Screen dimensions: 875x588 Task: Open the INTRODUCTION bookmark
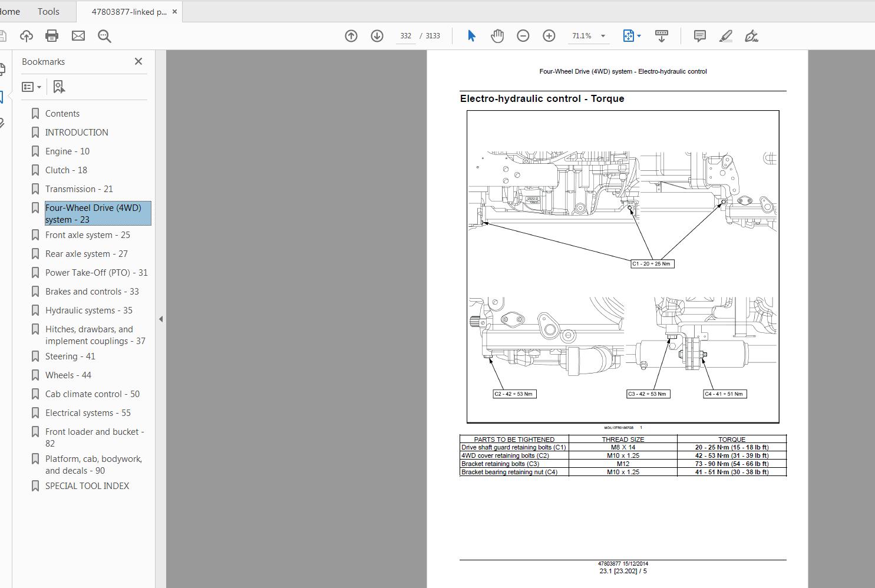pyautogui.click(x=77, y=133)
